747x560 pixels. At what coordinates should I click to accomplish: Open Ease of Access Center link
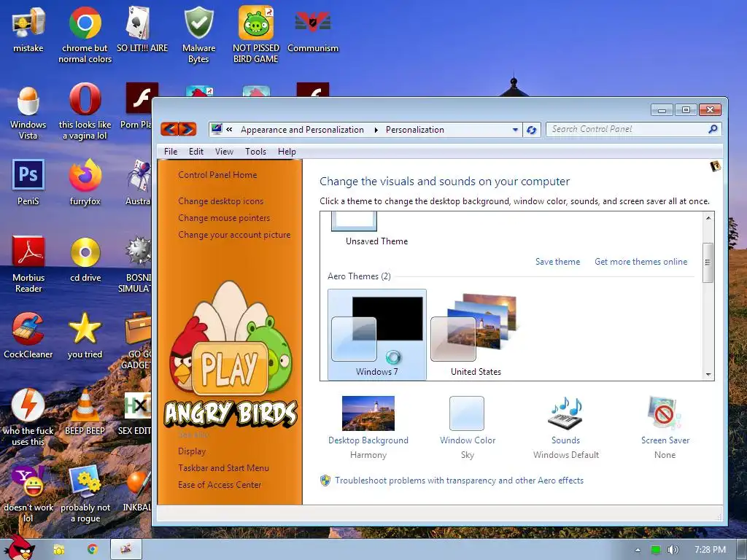219,484
